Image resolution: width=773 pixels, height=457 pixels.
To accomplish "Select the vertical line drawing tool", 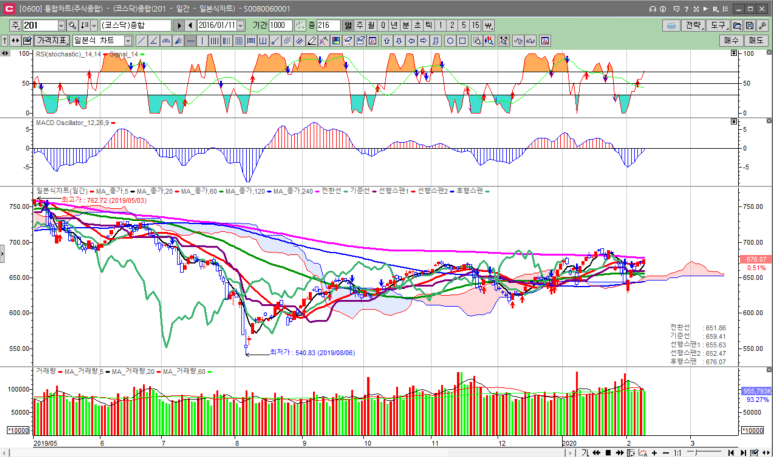I will (x=203, y=41).
